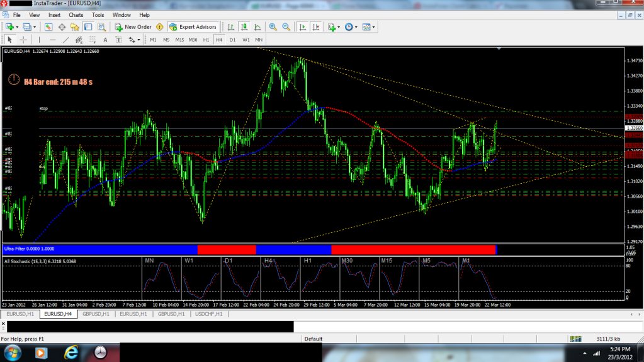This screenshot has height=362, width=644.
Task: Select the Cursor arrow tool
Action: [x=10, y=40]
